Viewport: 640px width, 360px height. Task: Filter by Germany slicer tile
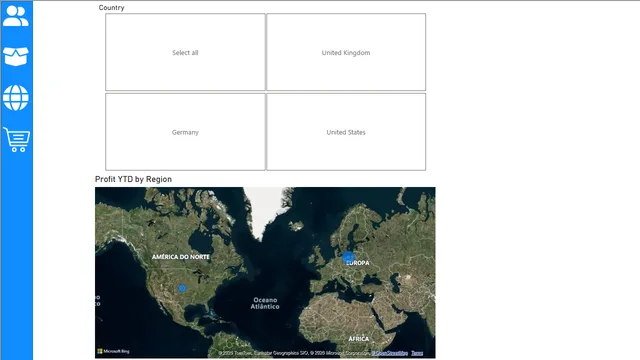tap(185, 132)
